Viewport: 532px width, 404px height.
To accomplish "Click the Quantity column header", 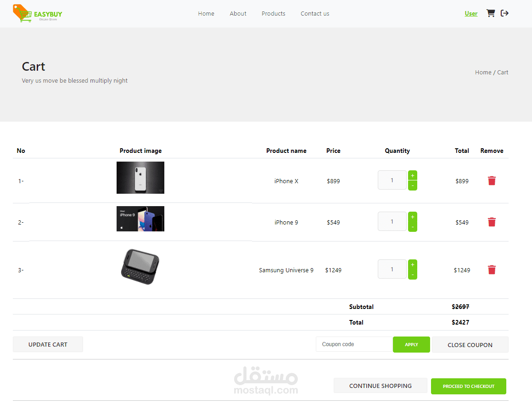I will (x=397, y=151).
